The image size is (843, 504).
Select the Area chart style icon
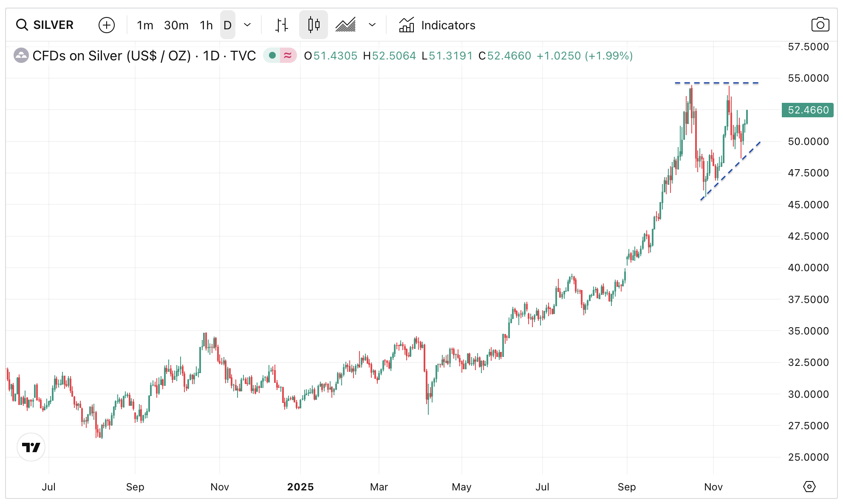[x=345, y=25]
